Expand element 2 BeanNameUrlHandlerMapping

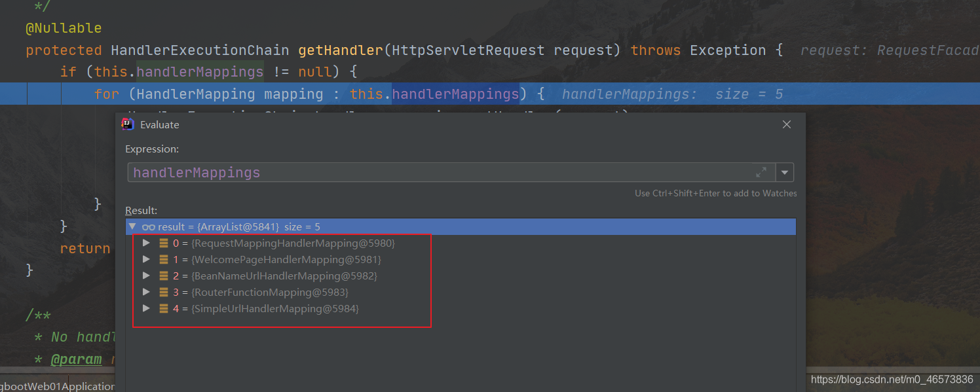point(146,276)
